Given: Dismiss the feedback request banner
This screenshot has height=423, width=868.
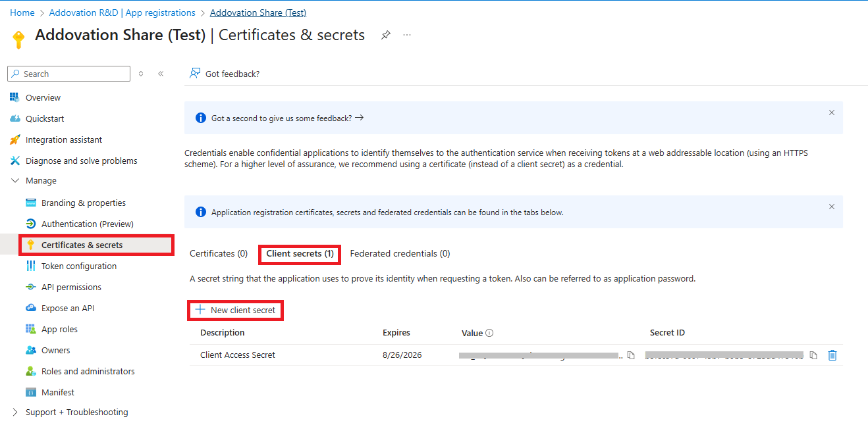Looking at the screenshot, I should [831, 112].
